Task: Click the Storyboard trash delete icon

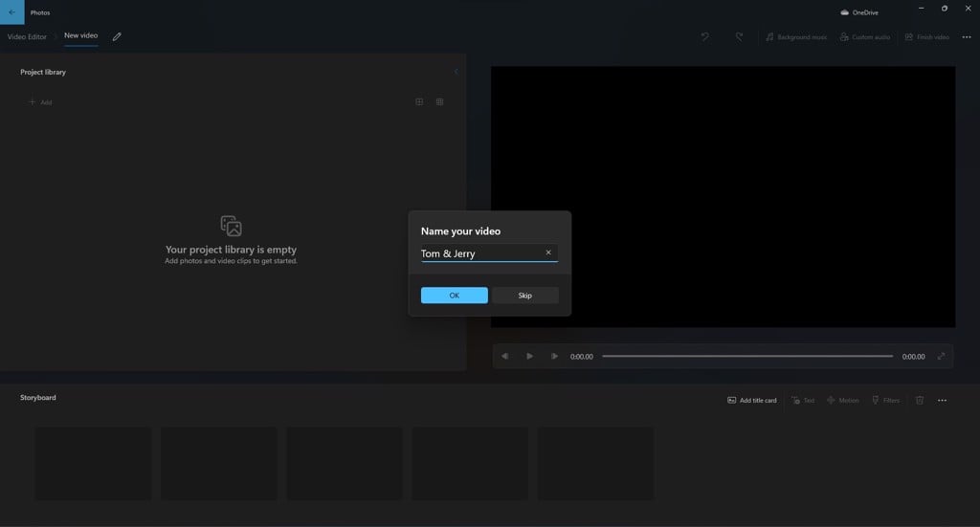Action: point(920,400)
